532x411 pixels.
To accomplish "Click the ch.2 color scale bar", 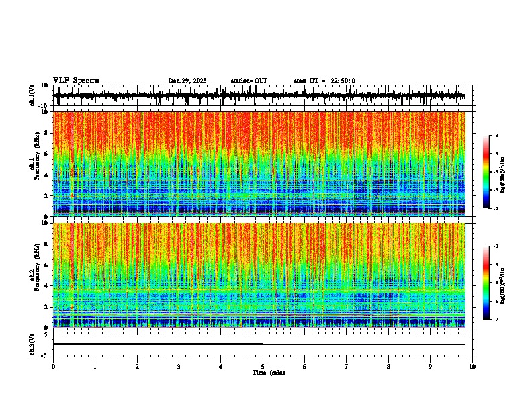I will coord(486,283).
